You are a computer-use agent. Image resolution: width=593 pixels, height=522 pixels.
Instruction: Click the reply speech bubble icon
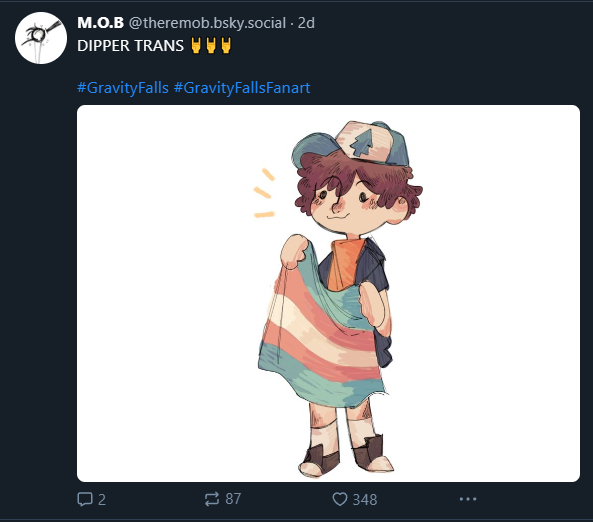85,499
